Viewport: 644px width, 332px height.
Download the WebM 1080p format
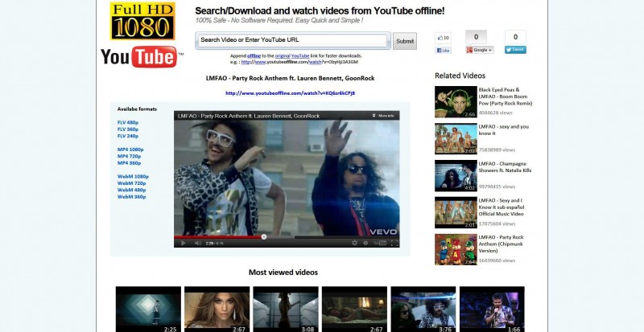(x=133, y=177)
